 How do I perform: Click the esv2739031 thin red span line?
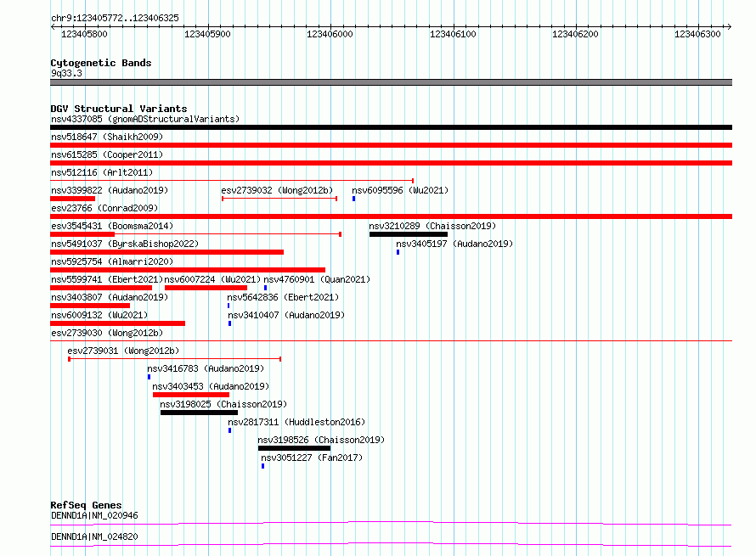click(x=174, y=359)
